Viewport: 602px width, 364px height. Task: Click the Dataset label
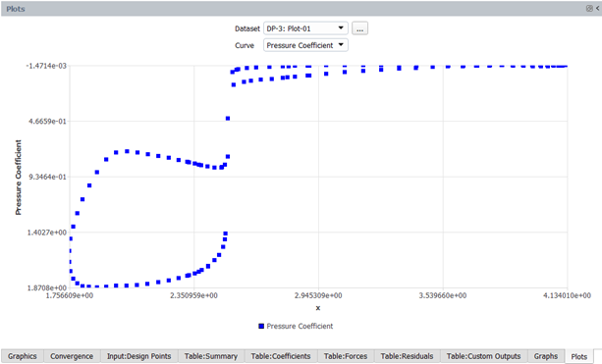pos(247,28)
